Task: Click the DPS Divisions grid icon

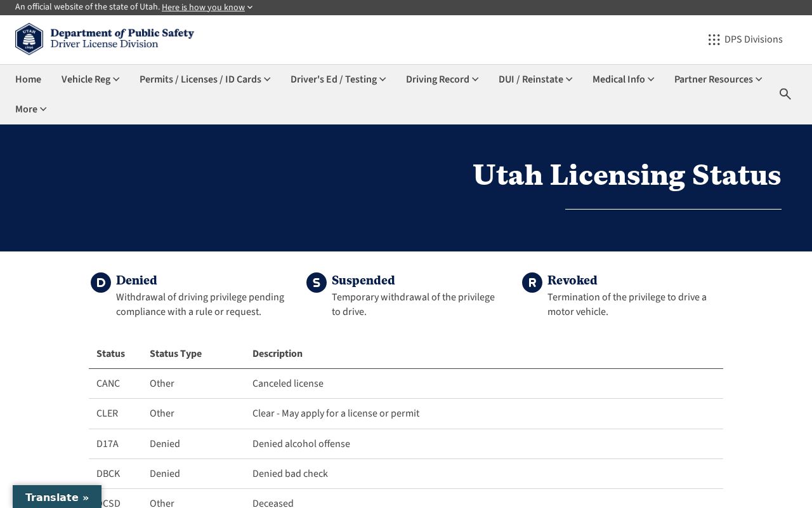Action: coord(714,39)
